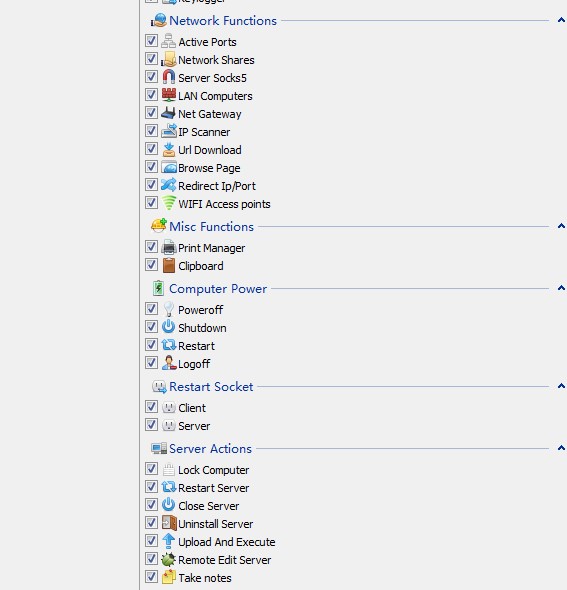This screenshot has height=590, width=567.
Task: Click the Client socket icon
Action: 168,407
